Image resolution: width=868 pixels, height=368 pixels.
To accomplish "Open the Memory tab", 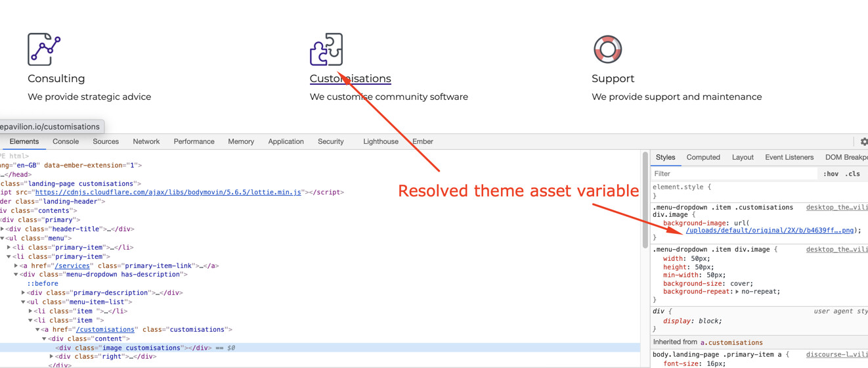I will pyautogui.click(x=241, y=141).
